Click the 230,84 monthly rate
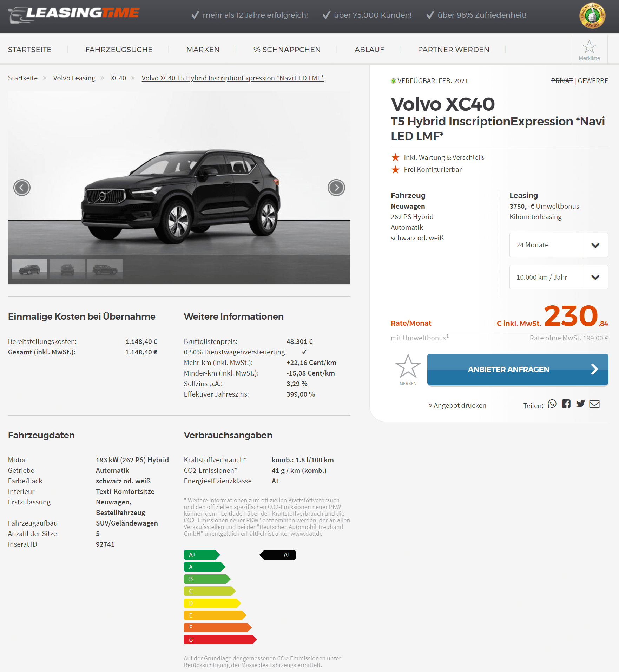 pyautogui.click(x=576, y=316)
